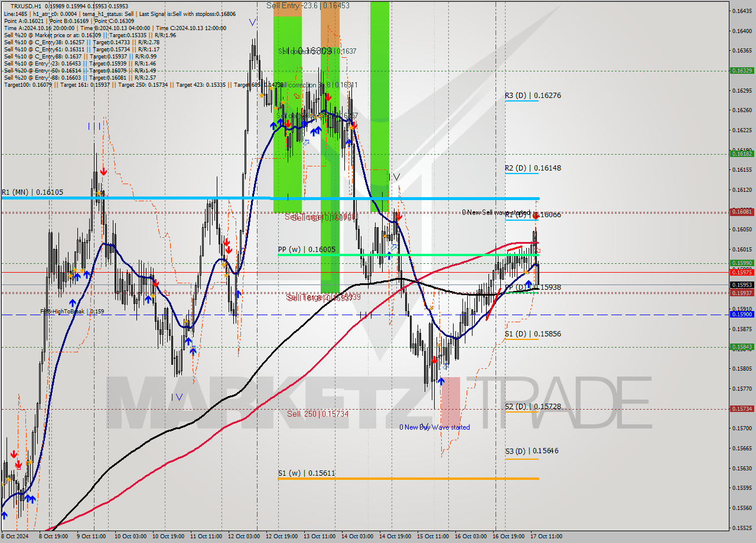Select the S2 (D) | 0.15728 support label
Viewport: 756px width, 543px height.
tap(533, 407)
